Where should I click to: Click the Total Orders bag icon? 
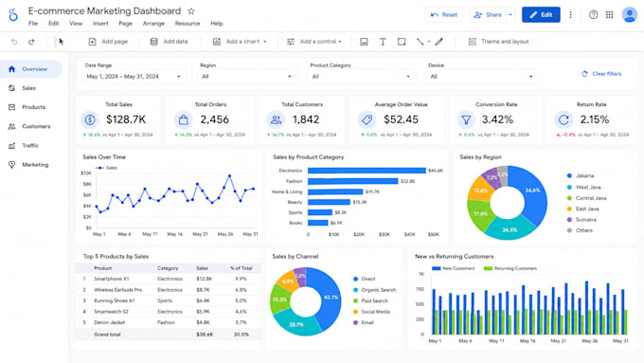(x=183, y=119)
